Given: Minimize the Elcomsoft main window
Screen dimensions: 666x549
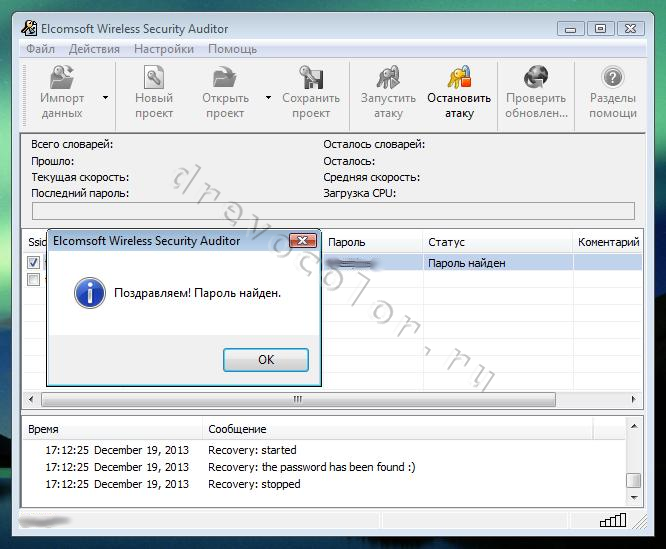Looking at the screenshot, I should 570,29.
